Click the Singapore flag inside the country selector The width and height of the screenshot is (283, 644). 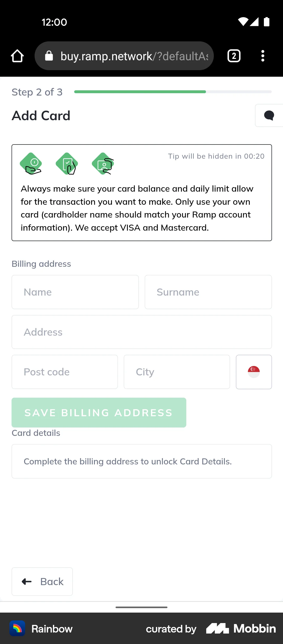pos(253,372)
